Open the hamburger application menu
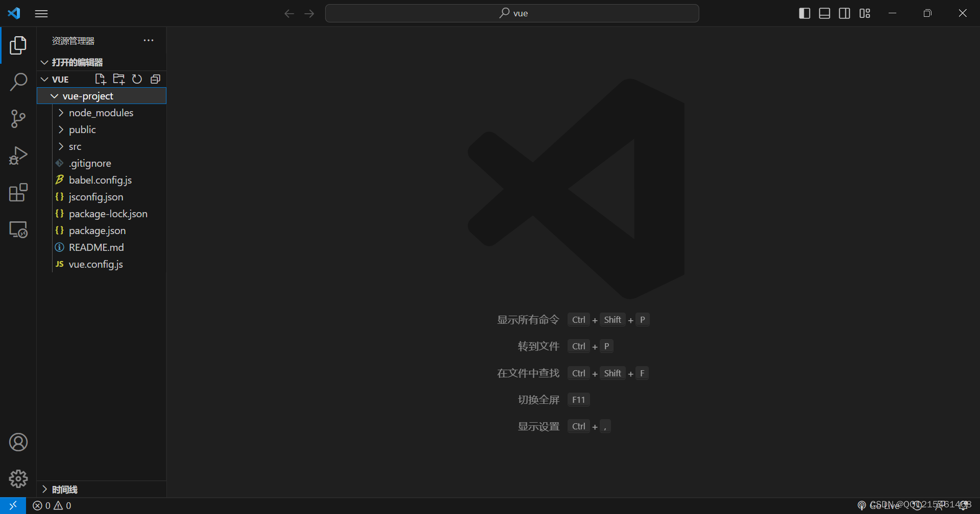 point(41,14)
